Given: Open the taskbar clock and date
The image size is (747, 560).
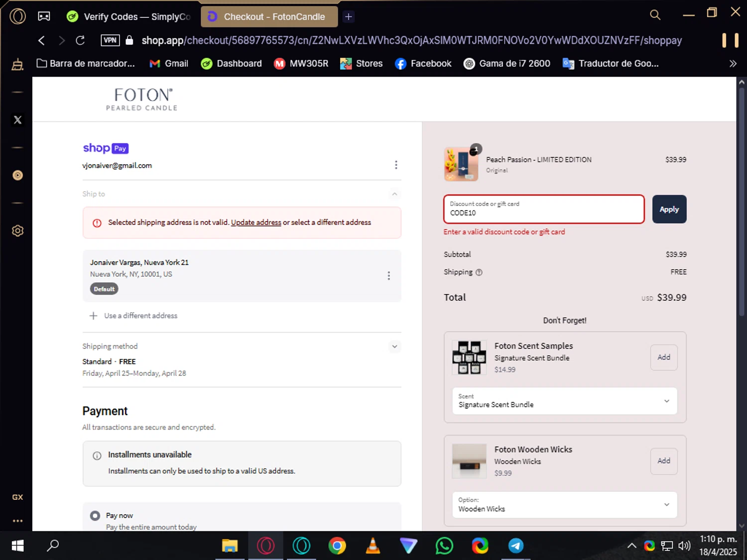Looking at the screenshot, I should pos(718,546).
